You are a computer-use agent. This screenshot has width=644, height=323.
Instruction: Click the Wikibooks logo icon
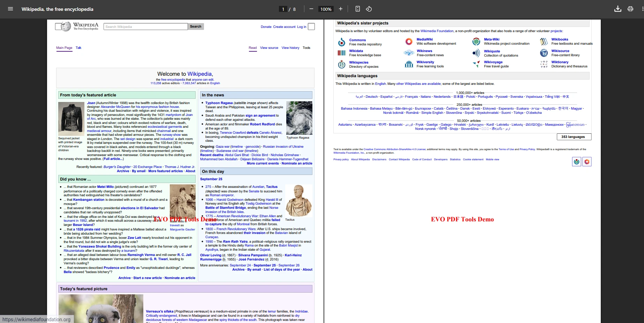click(544, 42)
